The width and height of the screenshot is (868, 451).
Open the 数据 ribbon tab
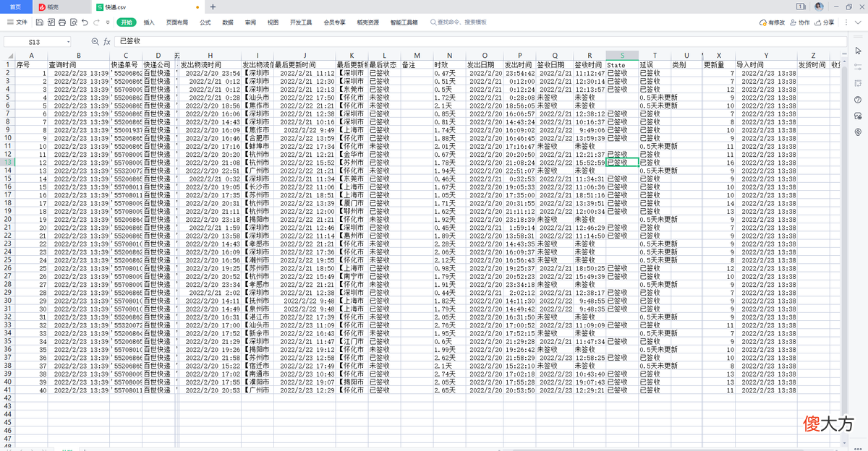click(227, 22)
